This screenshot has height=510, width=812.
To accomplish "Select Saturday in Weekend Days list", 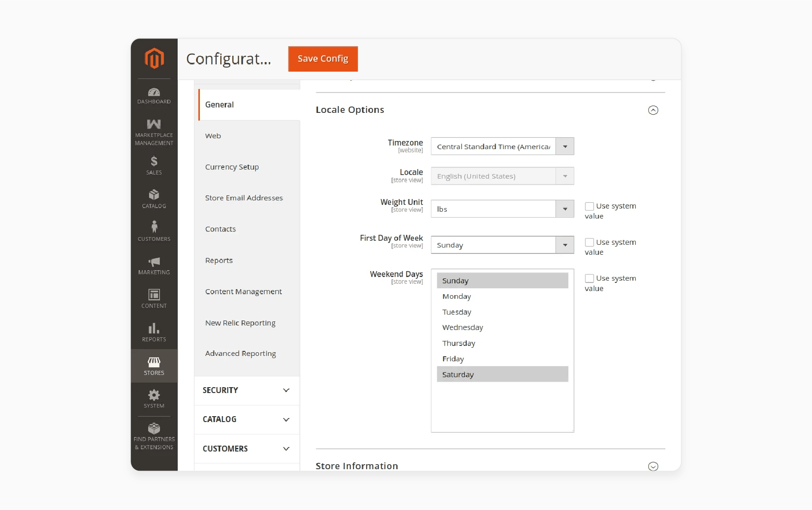I will (503, 374).
